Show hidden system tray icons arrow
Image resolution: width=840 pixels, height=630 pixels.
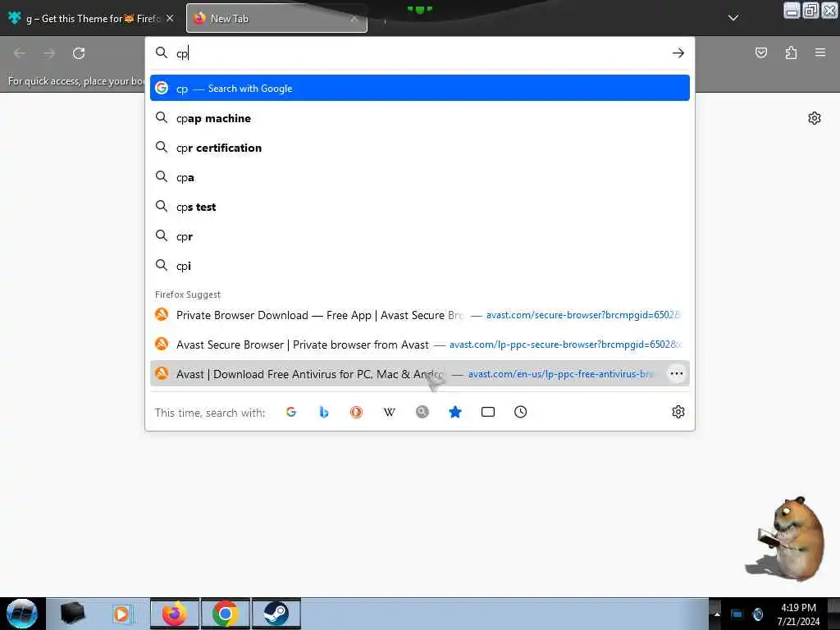coord(717,614)
